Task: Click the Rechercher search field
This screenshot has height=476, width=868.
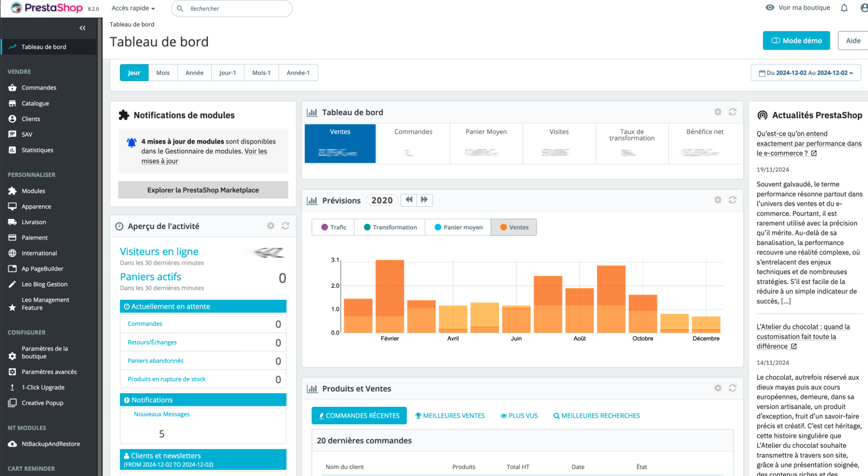Action: click(232, 9)
